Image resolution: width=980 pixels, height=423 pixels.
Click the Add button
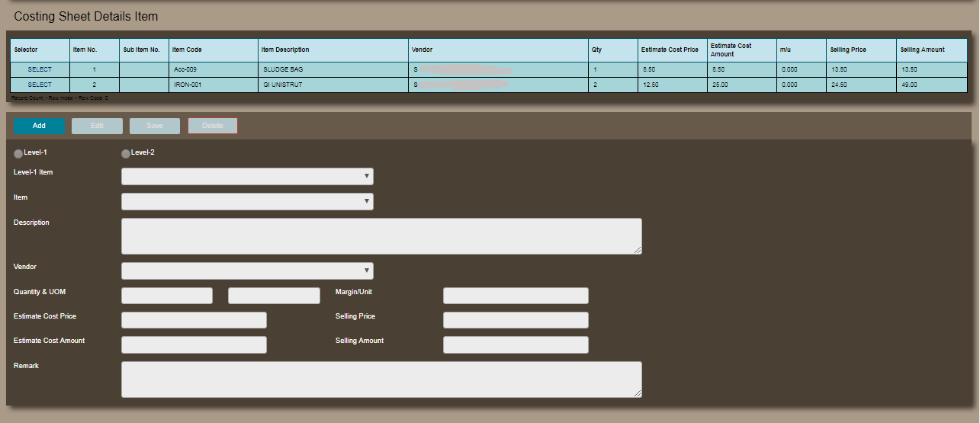(39, 126)
